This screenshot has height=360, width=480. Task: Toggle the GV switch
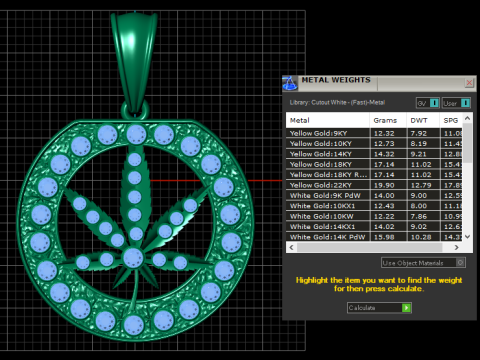coord(428,103)
